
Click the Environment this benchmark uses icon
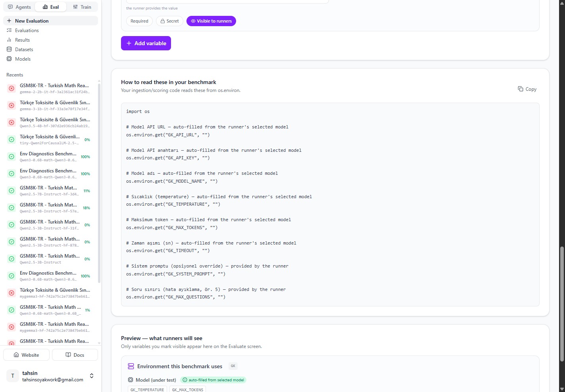tap(131, 366)
